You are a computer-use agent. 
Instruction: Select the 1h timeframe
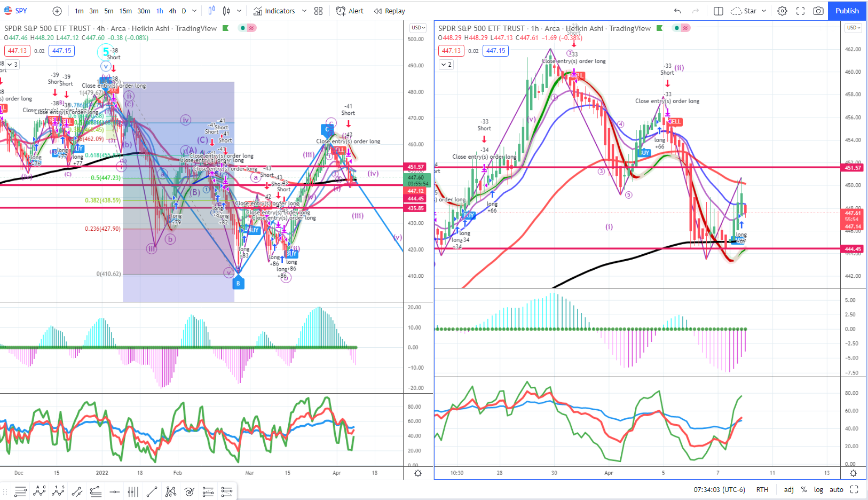160,11
